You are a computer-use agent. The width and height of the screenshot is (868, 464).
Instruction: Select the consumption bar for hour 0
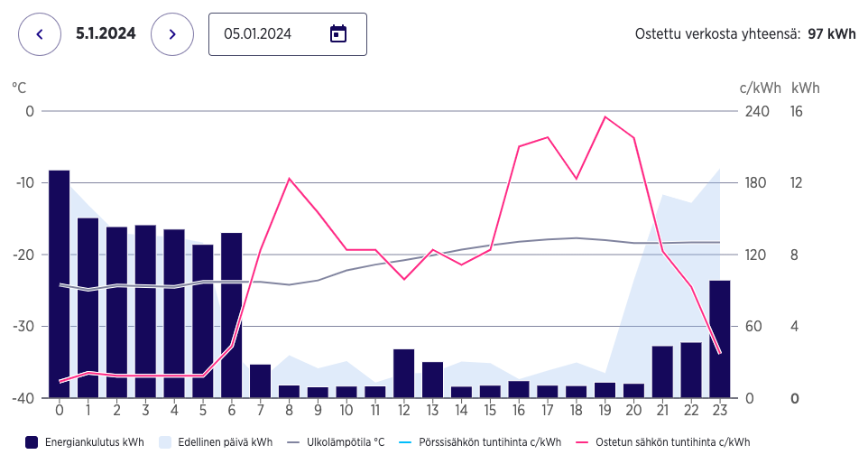pos(60,283)
